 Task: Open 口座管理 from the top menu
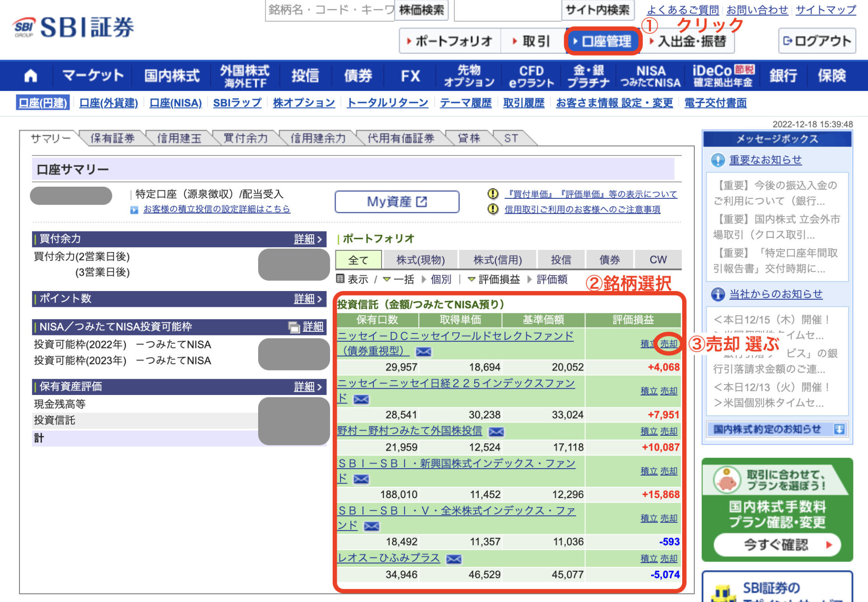tap(602, 42)
